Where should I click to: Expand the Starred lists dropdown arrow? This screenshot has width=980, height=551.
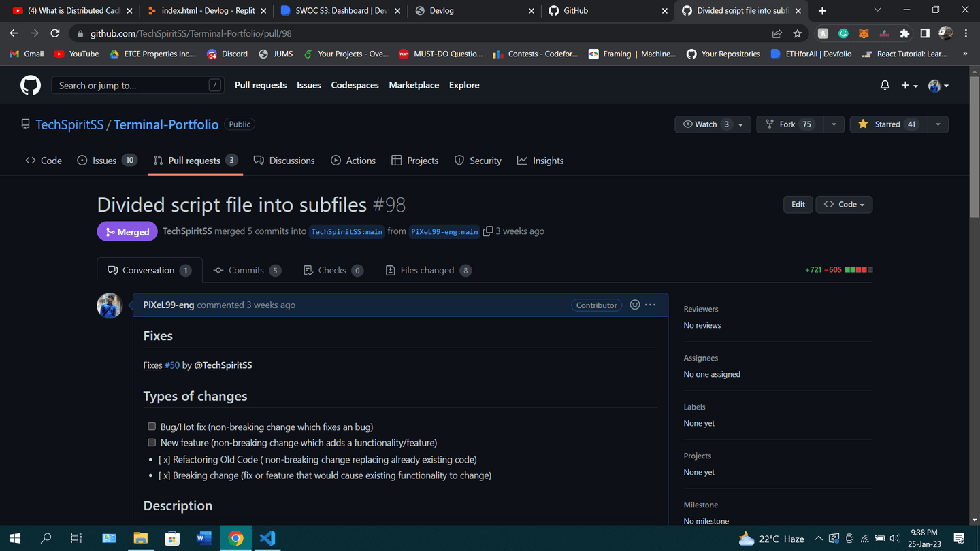pyautogui.click(x=938, y=124)
